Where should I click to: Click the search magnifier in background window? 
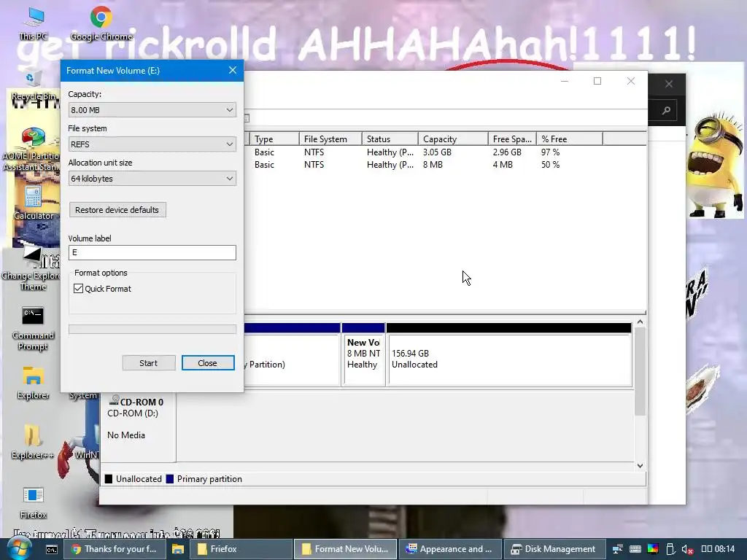[667, 111]
